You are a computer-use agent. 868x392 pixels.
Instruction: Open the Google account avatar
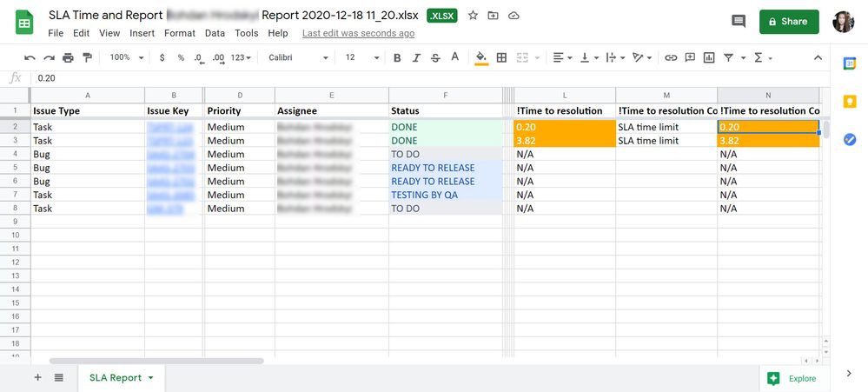click(843, 22)
